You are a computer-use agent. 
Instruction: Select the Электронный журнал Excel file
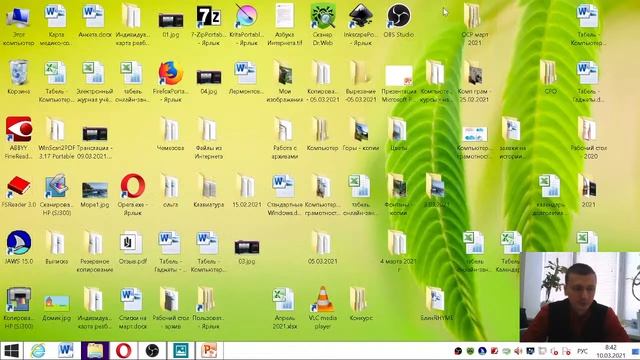tap(94, 73)
